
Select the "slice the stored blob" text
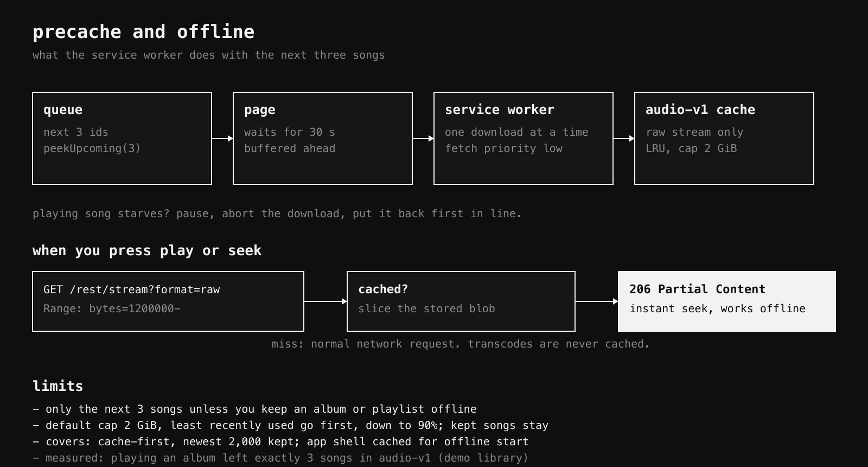(426, 308)
